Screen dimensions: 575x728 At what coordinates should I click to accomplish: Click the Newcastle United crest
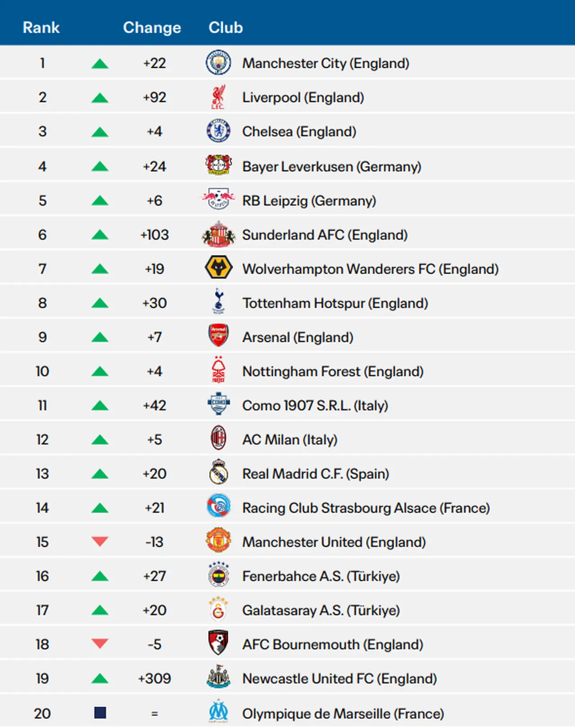pos(218,678)
